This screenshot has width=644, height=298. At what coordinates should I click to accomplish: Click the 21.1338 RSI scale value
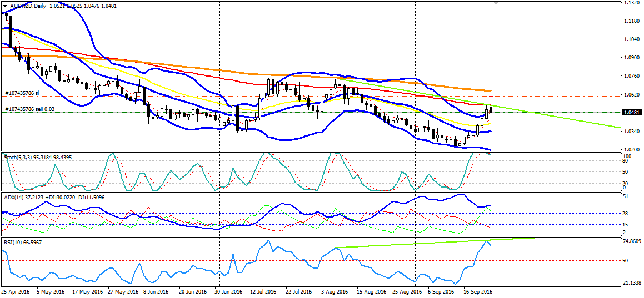(x=632, y=283)
